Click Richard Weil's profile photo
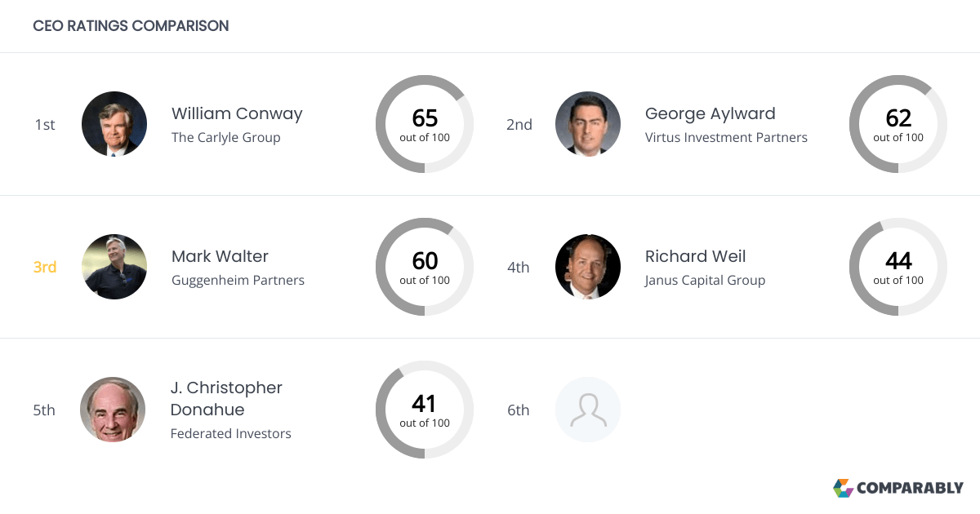 [x=588, y=267]
